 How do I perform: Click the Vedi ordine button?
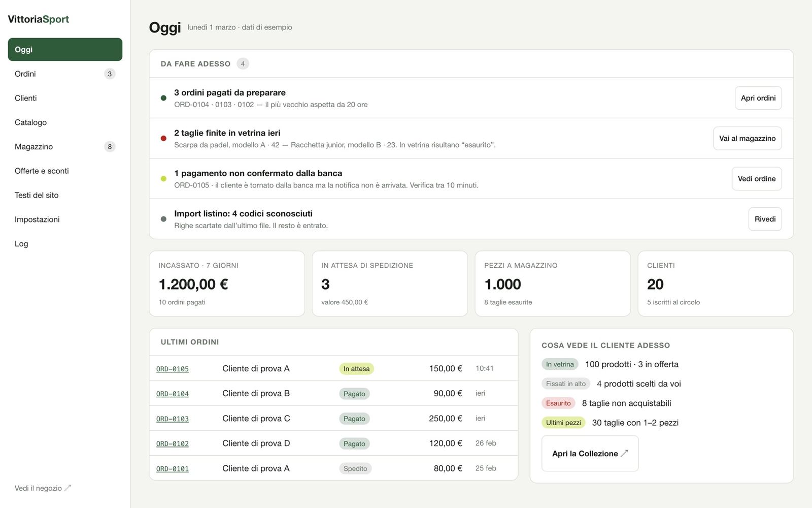757,179
